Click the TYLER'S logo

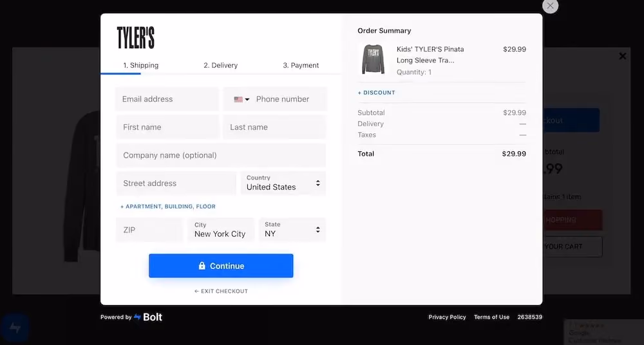135,38
